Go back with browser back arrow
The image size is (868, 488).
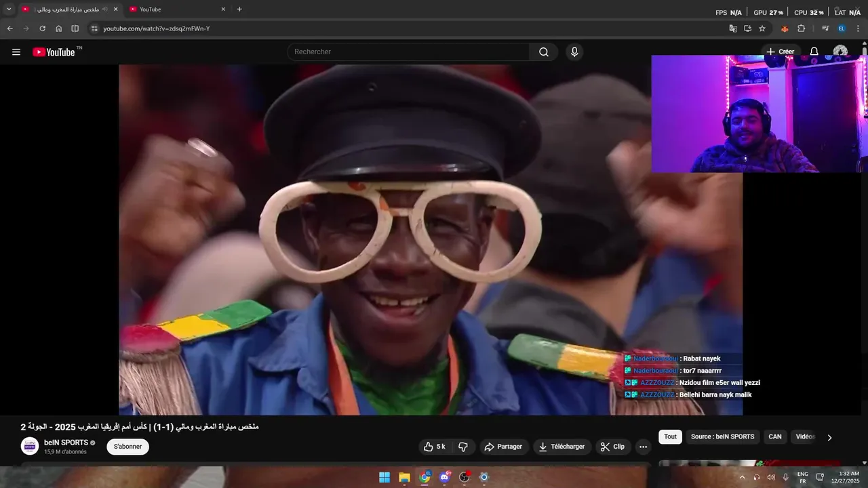[x=9, y=28]
